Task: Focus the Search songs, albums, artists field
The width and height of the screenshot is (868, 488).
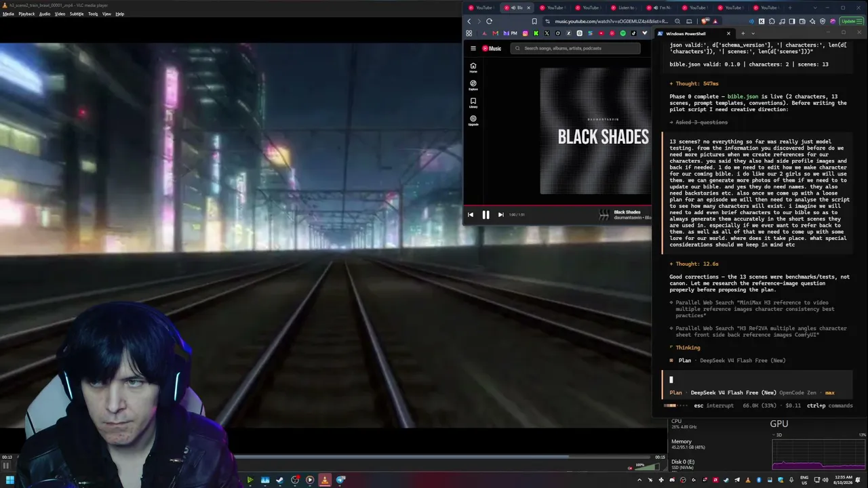Action: point(575,48)
